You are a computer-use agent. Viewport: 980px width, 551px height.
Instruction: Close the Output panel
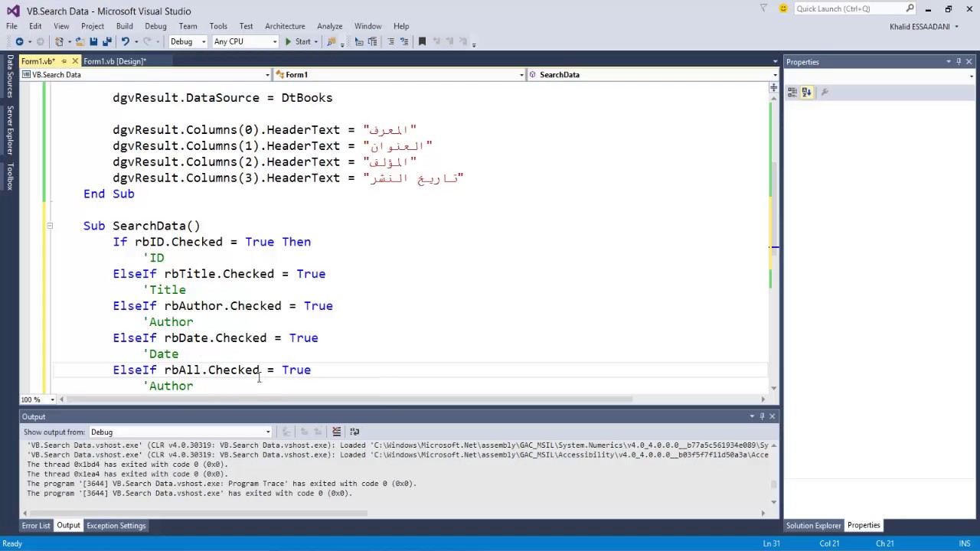click(772, 416)
